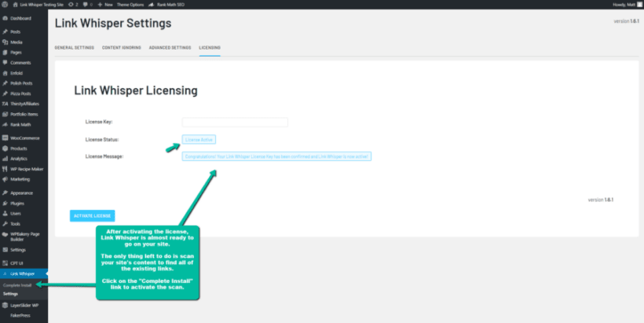This screenshot has height=323, width=644.
Task: Open the Advanced Settings tab
Action: coord(170,48)
